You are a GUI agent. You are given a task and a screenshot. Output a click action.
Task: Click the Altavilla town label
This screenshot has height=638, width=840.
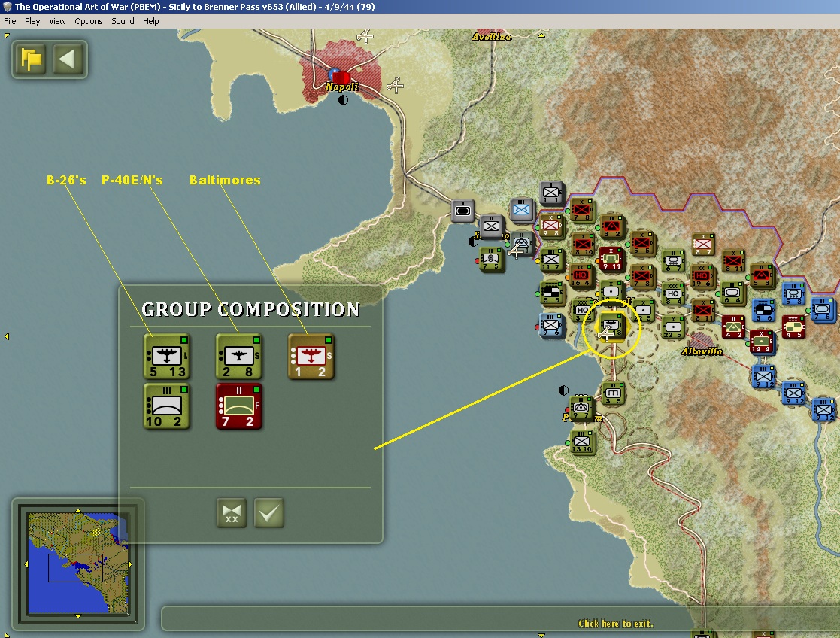[x=702, y=351]
